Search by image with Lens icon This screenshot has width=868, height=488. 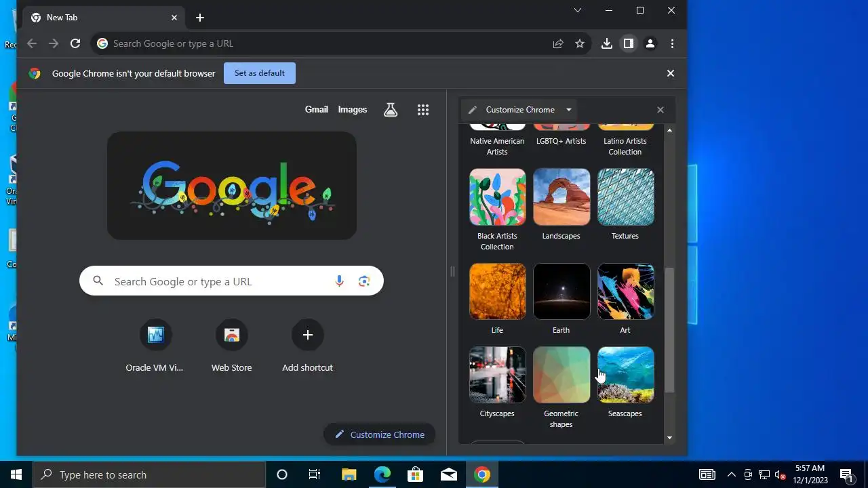[364, 281]
